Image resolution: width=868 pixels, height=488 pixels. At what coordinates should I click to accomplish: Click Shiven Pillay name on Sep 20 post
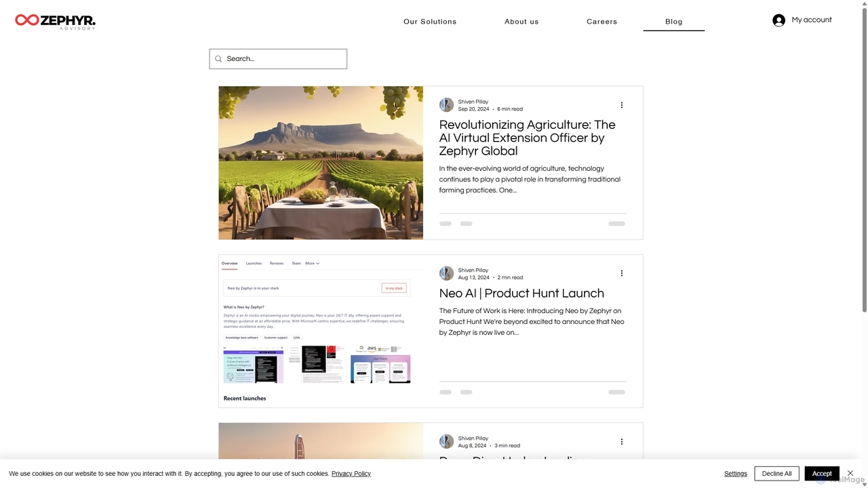point(473,102)
